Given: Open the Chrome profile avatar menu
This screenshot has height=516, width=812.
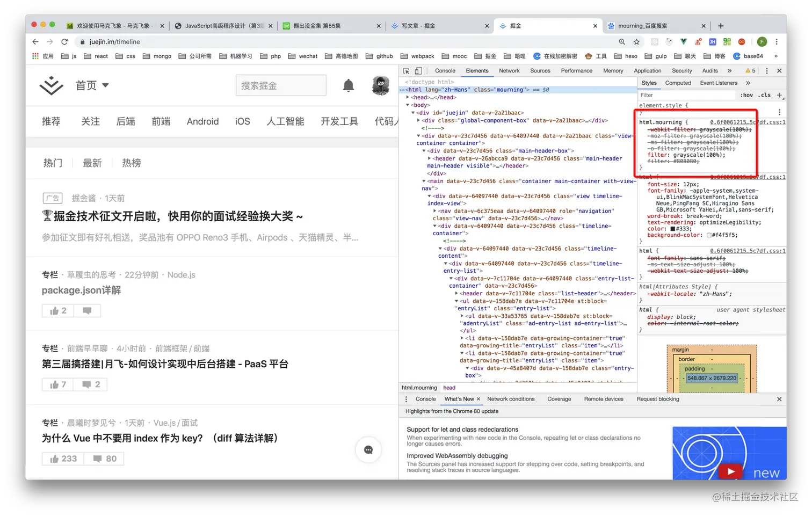Looking at the screenshot, I should click(x=762, y=42).
